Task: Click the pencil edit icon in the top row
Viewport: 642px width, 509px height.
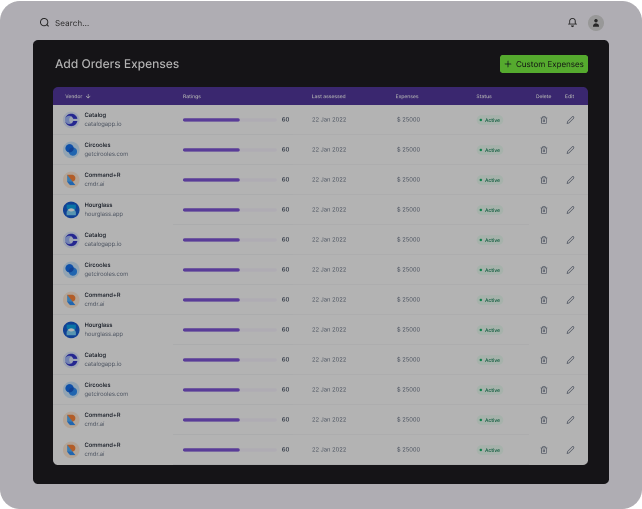Action: [x=570, y=120]
